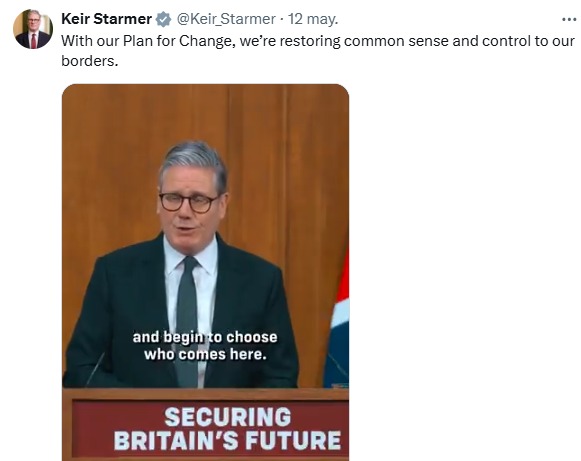Image resolution: width=581 pixels, height=461 pixels.
Task: Open the more options three-dot menu
Action: coord(569,19)
